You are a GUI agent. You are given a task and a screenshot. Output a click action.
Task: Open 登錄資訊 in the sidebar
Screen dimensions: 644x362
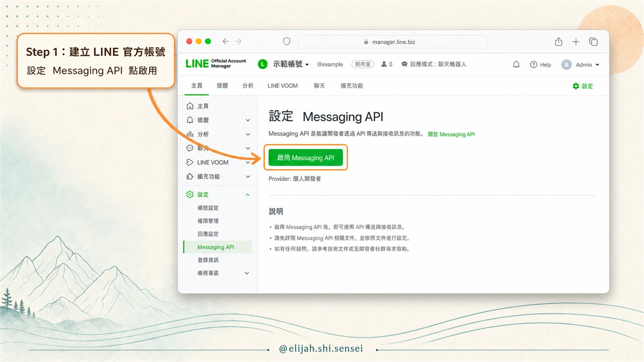pos(208,260)
